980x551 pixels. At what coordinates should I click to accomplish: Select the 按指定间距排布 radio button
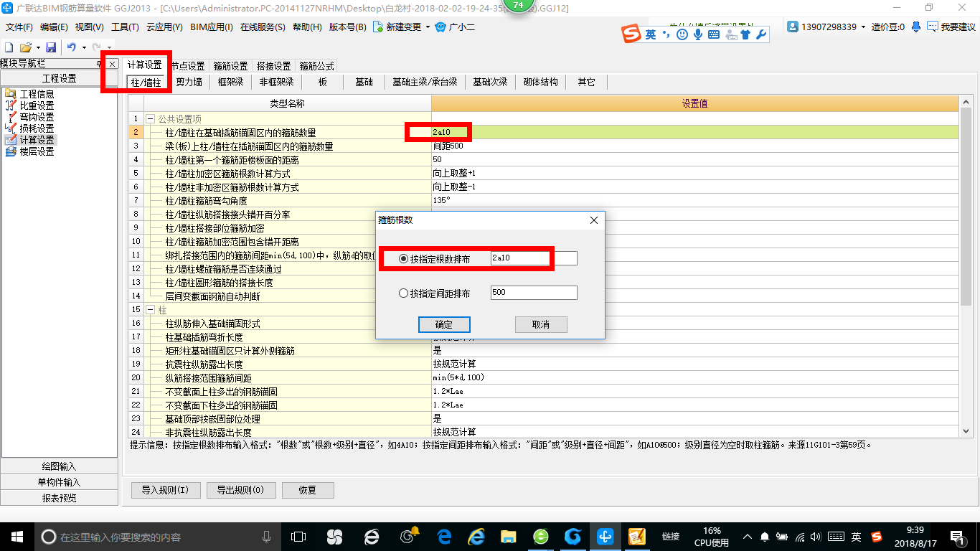[x=403, y=293]
